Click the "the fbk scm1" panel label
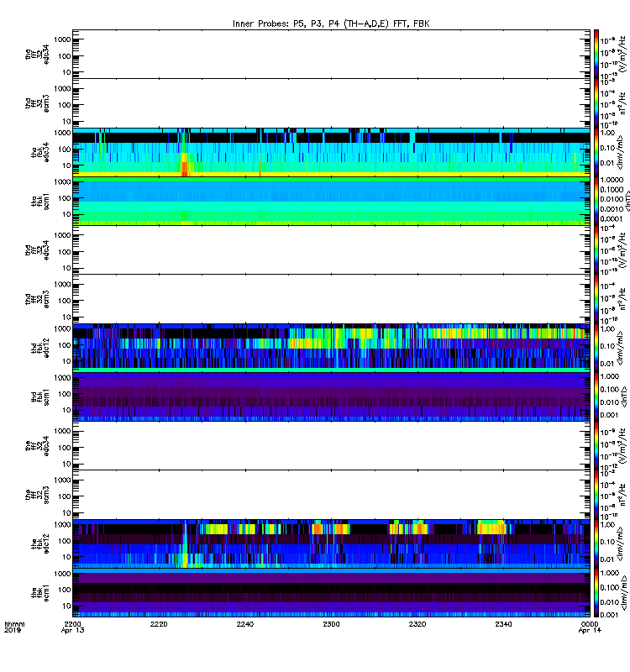630x672 pixels. click(40, 593)
